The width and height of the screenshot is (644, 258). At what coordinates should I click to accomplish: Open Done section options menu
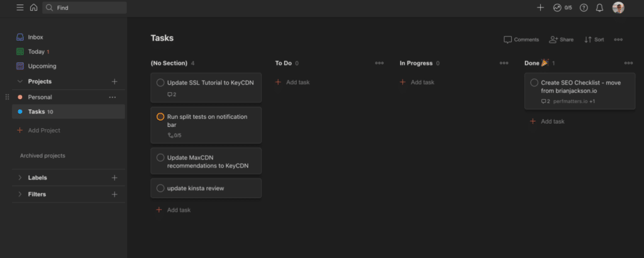[x=628, y=63]
